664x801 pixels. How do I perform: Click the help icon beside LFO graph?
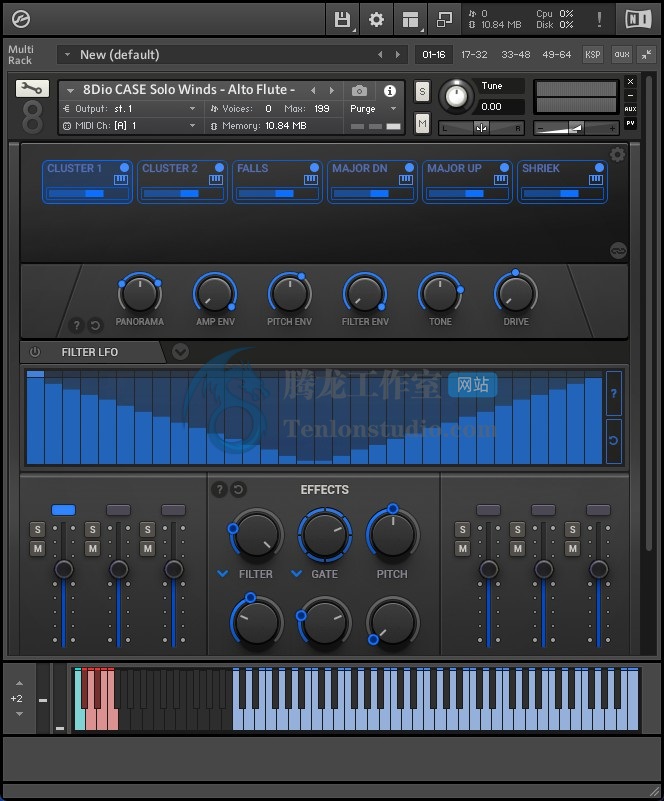614,393
